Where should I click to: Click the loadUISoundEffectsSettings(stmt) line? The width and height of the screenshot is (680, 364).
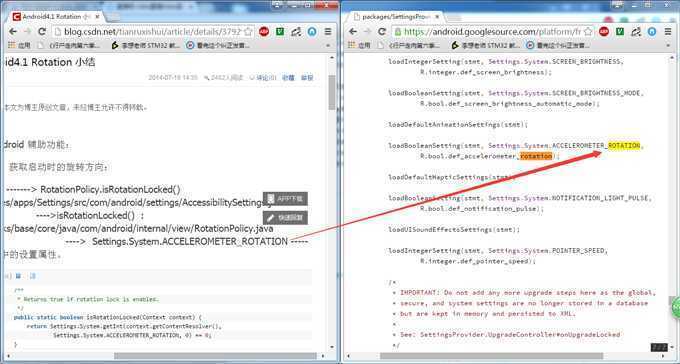tap(454, 230)
